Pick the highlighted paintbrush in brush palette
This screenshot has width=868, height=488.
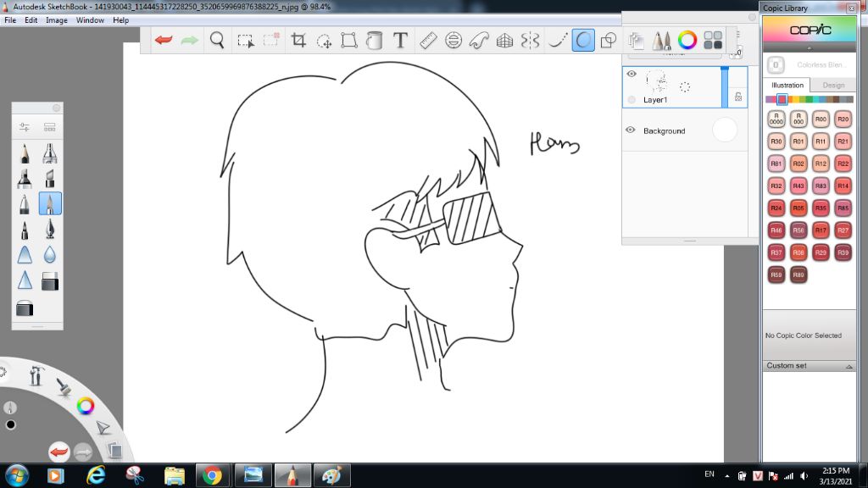click(50, 203)
